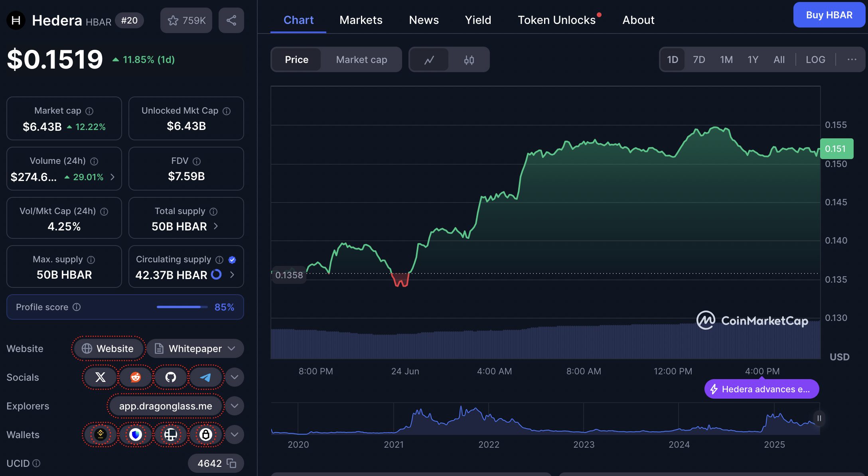View Vol/Mkt Cap info icon
The image size is (868, 476).
click(x=104, y=212)
